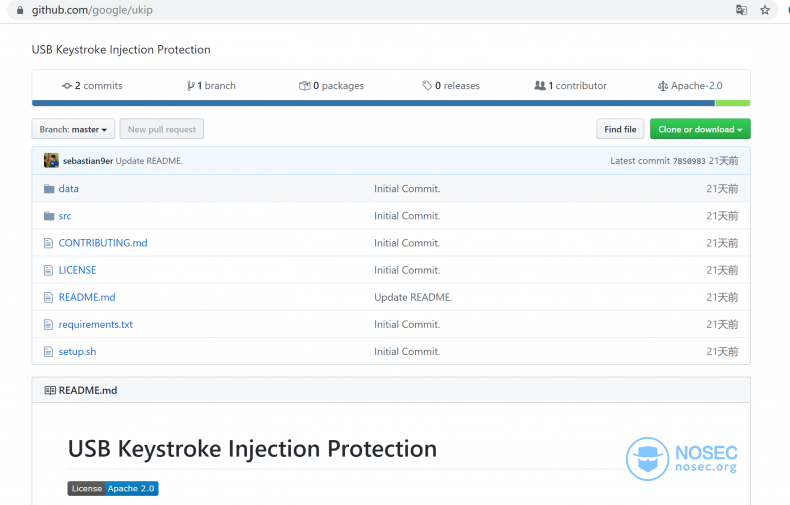This screenshot has width=790, height=505.
Task: Click the New pull request button
Action: 162,129
